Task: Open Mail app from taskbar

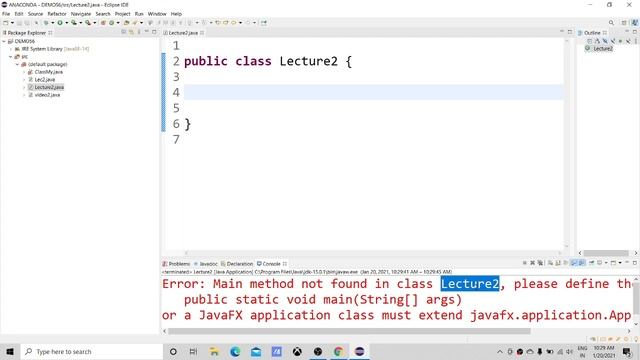Action: pyautogui.click(x=256, y=351)
